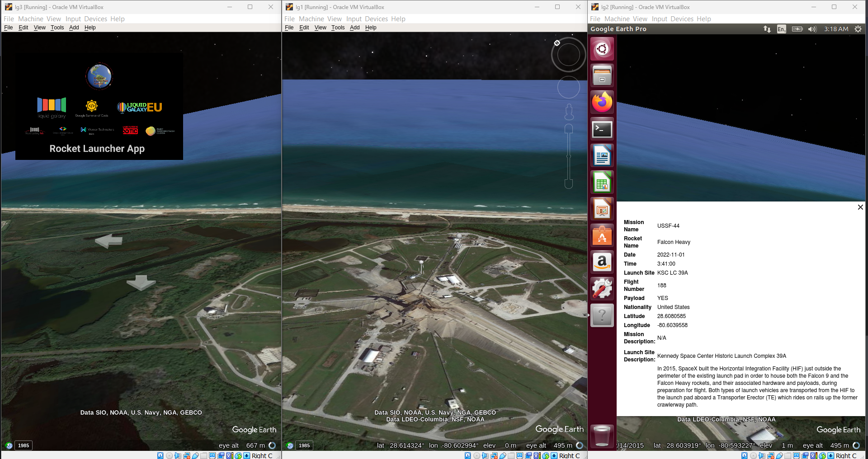This screenshot has height=459, width=868.
Task: Click the historical imagery clock icon in lg3
Action: tap(9, 445)
